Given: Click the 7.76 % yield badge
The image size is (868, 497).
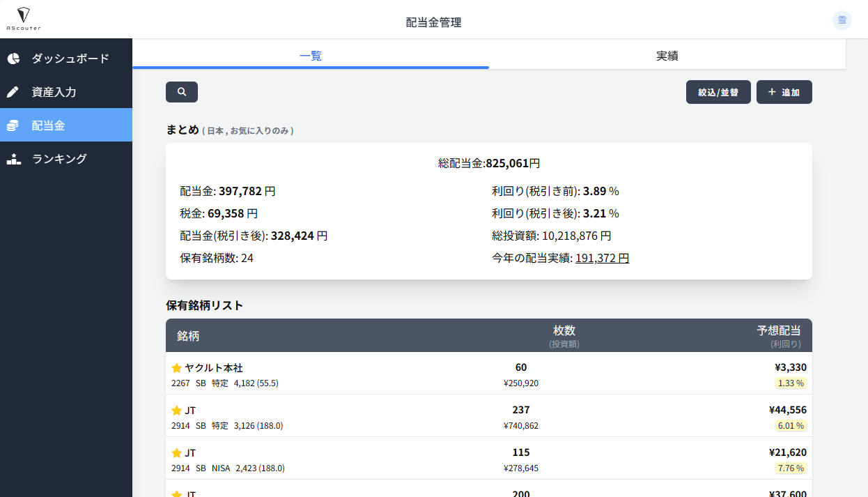Looking at the screenshot, I should pos(791,468).
